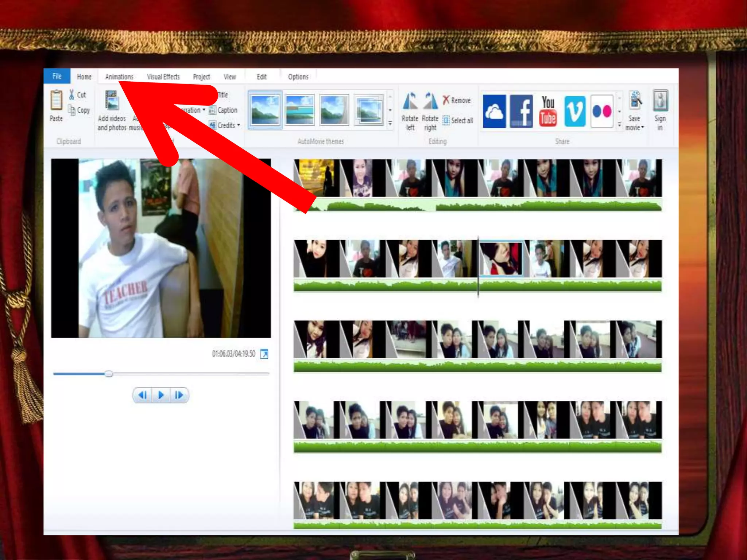Image resolution: width=747 pixels, height=560 pixels.
Task: Click the Rotate left icon
Action: tap(410, 101)
